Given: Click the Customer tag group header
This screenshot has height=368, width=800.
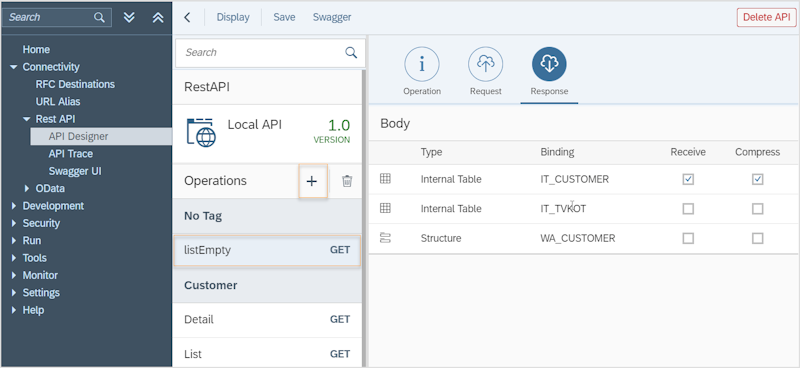Looking at the screenshot, I should 267,285.
